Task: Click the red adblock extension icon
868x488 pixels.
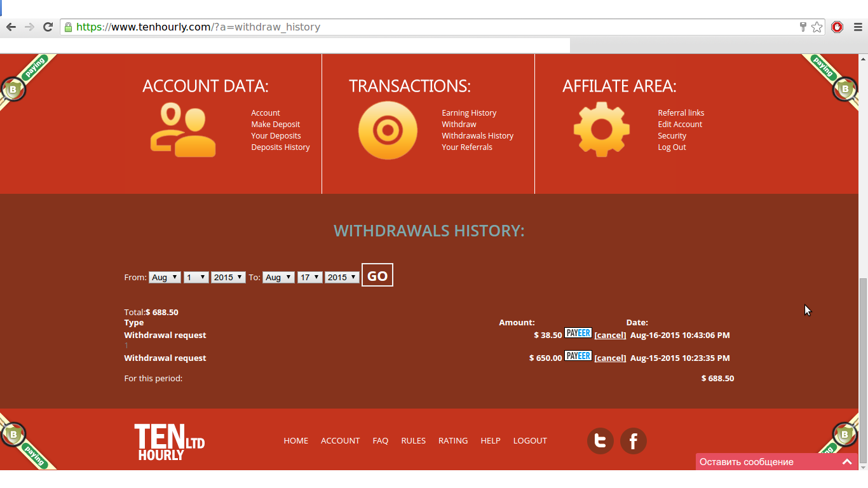Action: 837,27
